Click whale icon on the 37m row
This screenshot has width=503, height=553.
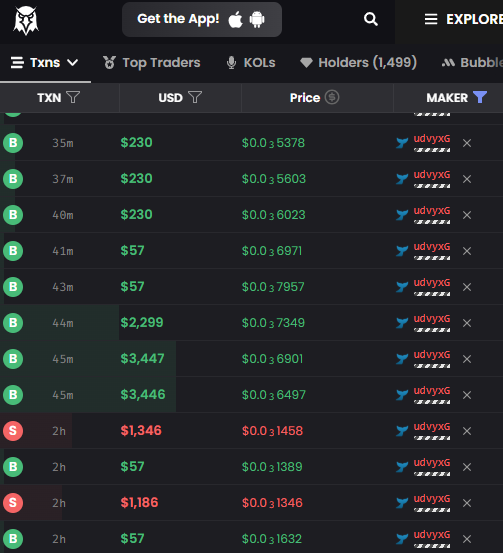click(402, 179)
